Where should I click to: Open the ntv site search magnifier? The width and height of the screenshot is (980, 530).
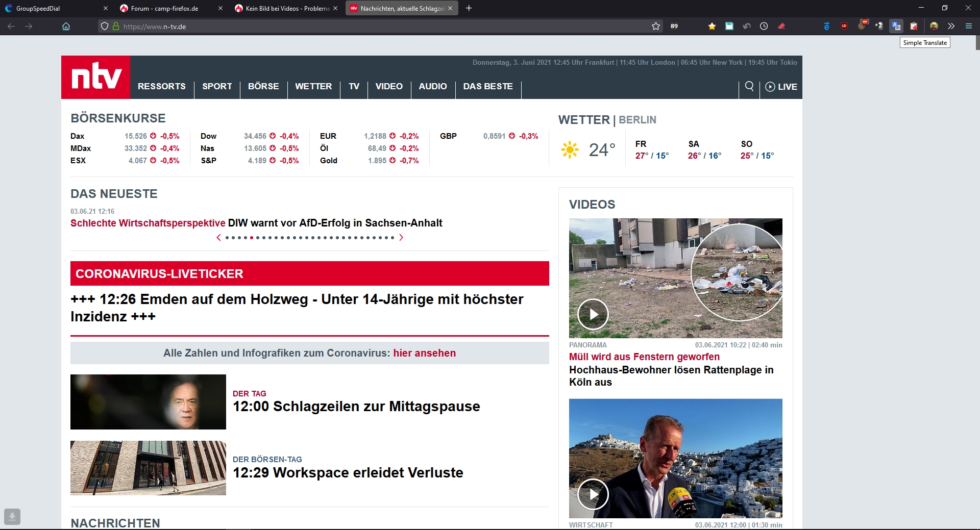(749, 86)
